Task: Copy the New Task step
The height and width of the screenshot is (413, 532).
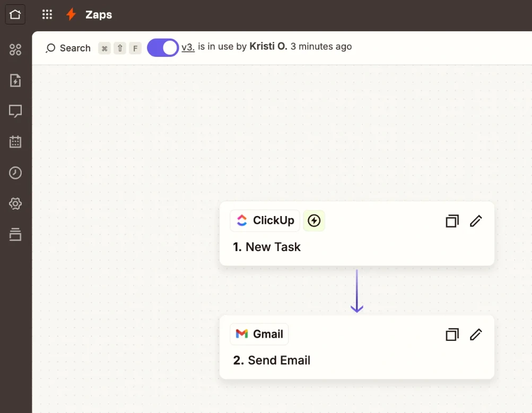Action: [452, 220]
